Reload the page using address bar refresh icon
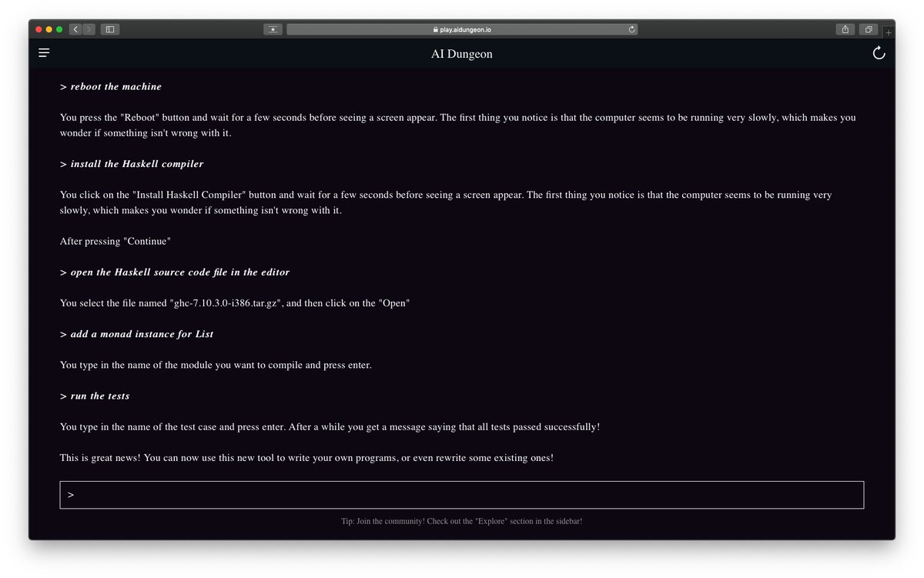The height and width of the screenshot is (578, 924). pos(631,29)
